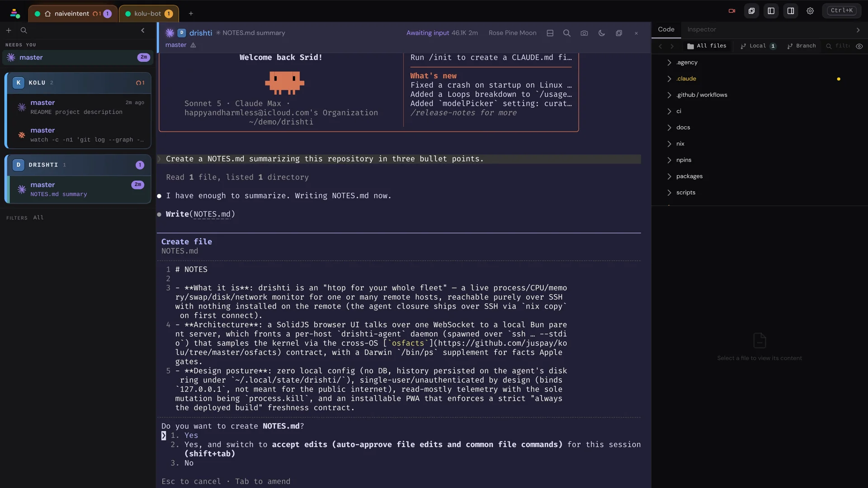The height and width of the screenshot is (488, 868).
Task: Select option 3 No
Action: click(182, 463)
